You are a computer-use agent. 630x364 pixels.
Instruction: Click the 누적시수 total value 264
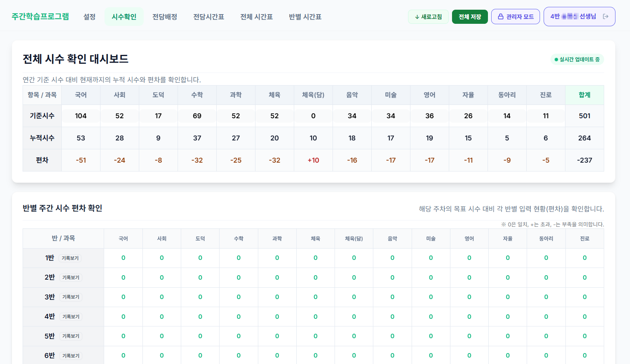coord(584,138)
